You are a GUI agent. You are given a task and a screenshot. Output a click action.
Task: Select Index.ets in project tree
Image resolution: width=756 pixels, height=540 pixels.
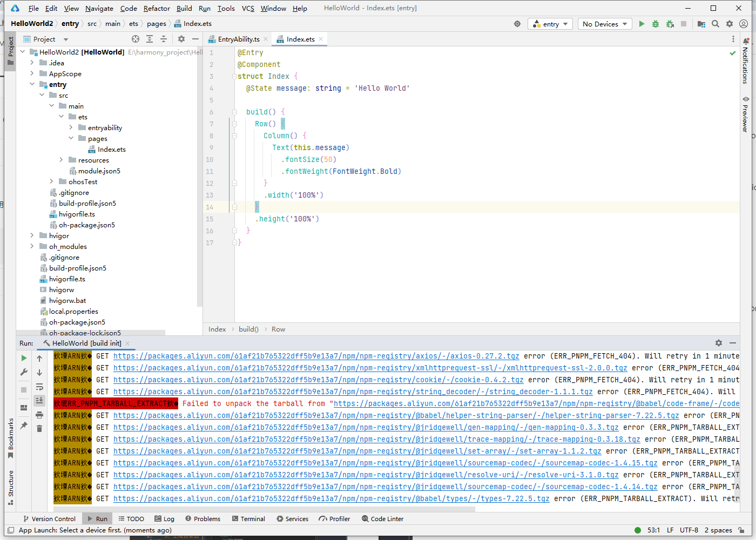tap(112, 149)
